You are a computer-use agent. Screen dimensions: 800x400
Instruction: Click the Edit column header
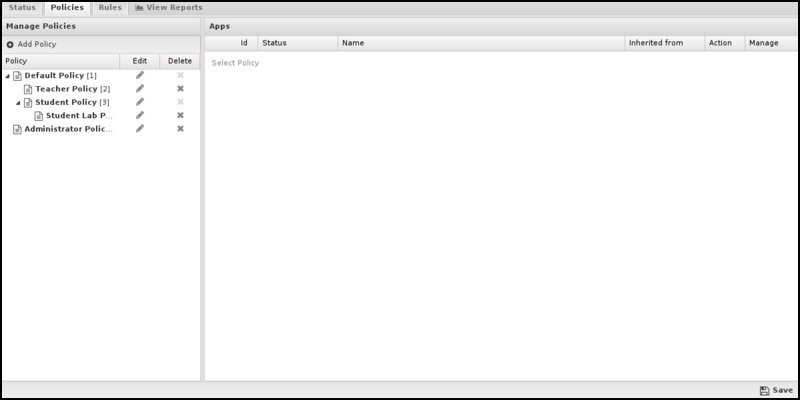(x=140, y=61)
